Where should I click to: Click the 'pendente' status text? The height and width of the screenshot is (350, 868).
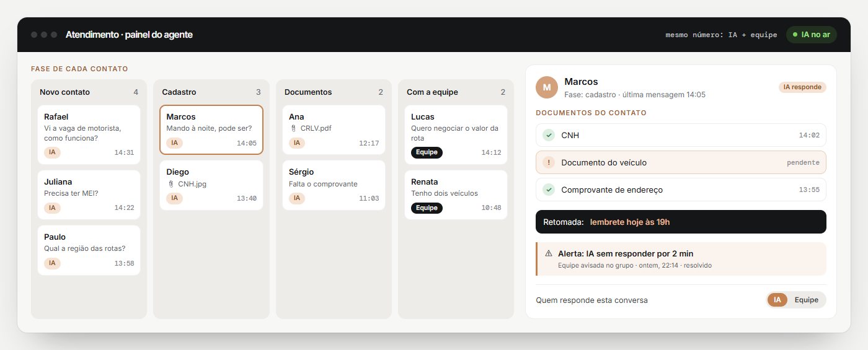point(803,162)
